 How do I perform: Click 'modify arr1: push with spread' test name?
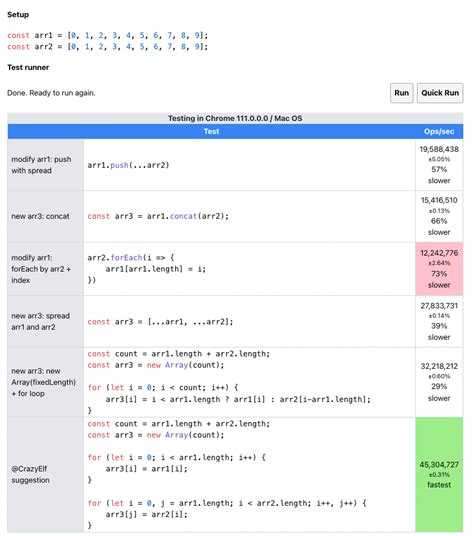point(41,165)
